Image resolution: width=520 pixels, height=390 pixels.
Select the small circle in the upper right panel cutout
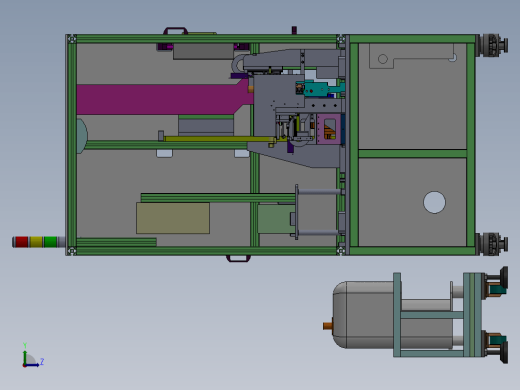pyautogui.click(x=383, y=59)
